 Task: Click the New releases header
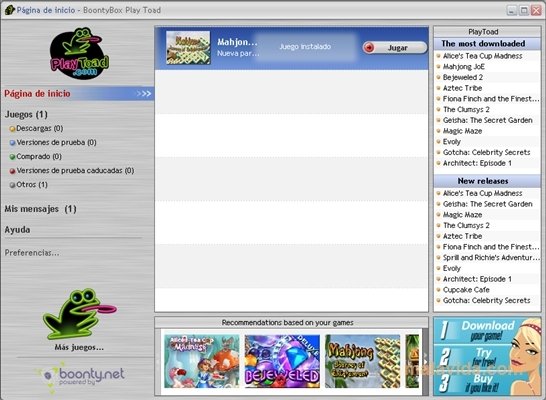483,181
